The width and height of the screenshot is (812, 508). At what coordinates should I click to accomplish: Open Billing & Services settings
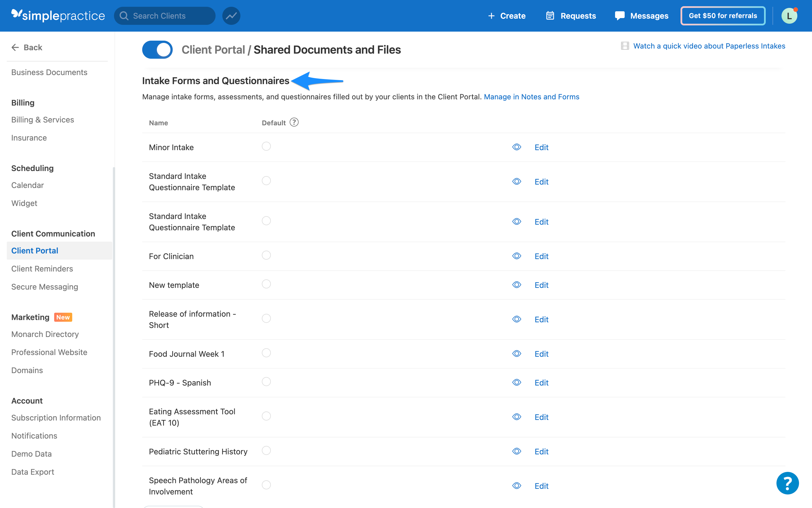coord(43,120)
